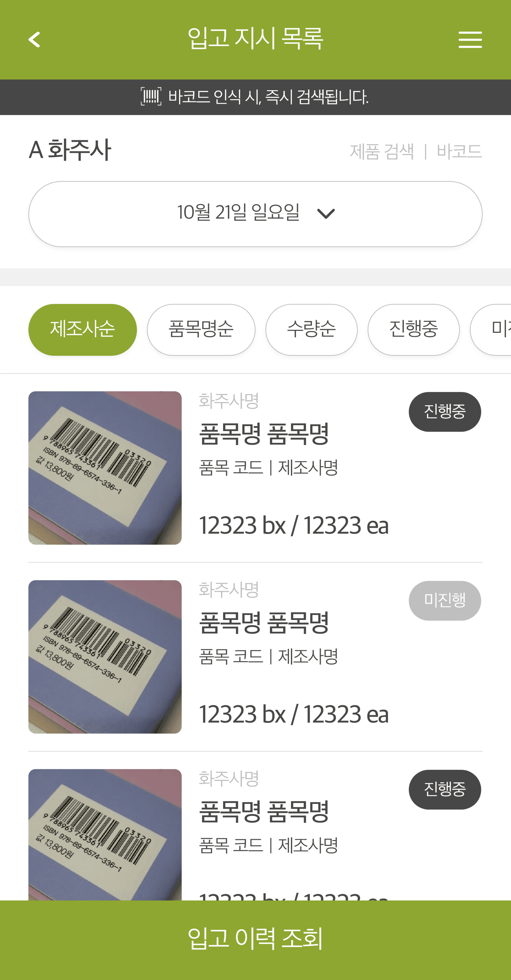
Task: Open 입고 이력 조회 history button
Action: (x=255, y=939)
